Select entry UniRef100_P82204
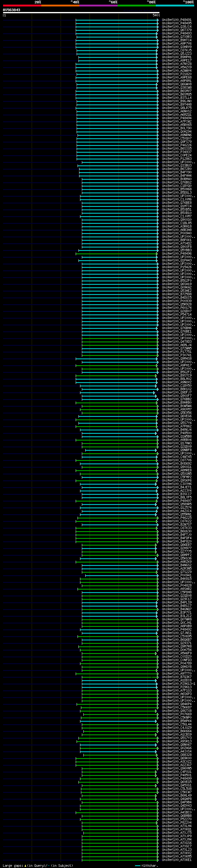 (x=176, y=822)
